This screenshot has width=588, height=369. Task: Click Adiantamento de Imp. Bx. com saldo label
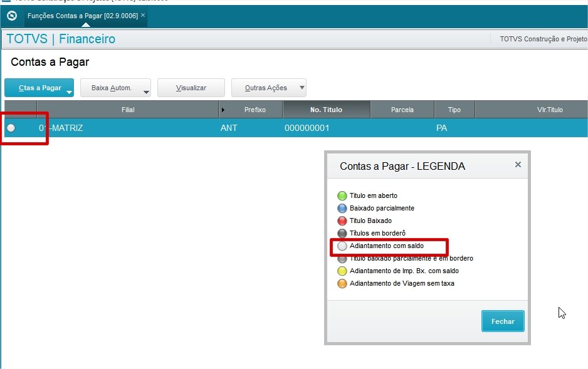(404, 271)
